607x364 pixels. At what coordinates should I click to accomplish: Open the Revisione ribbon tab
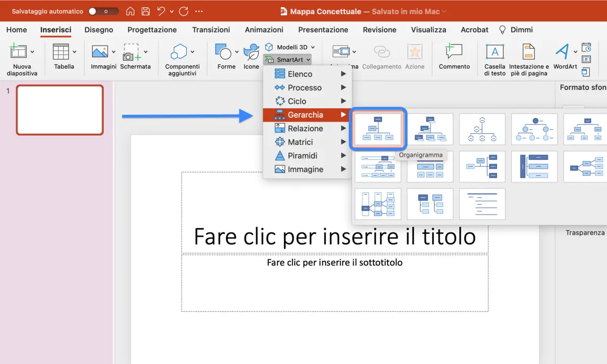coord(379,30)
